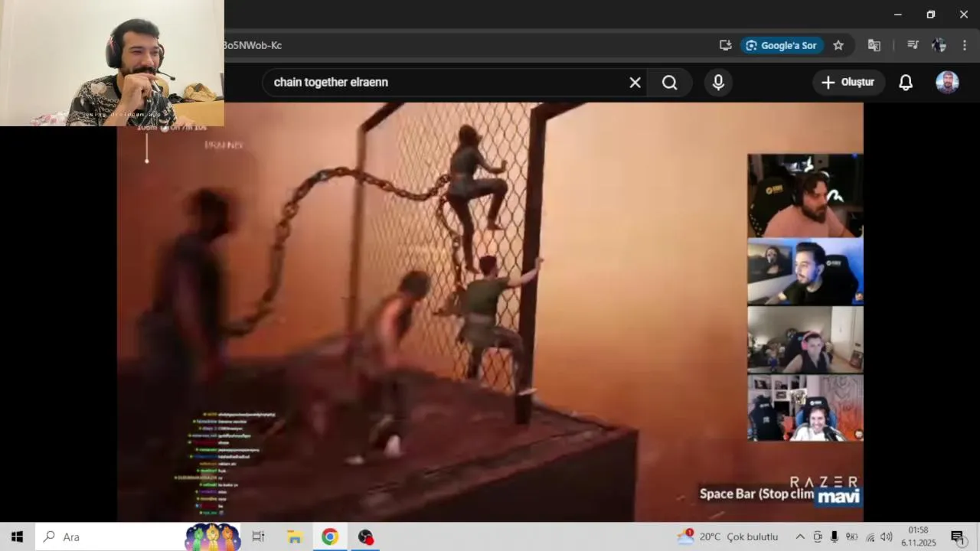980x551 pixels.
Task: Start voice search with microphone icon
Action: click(718, 83)
